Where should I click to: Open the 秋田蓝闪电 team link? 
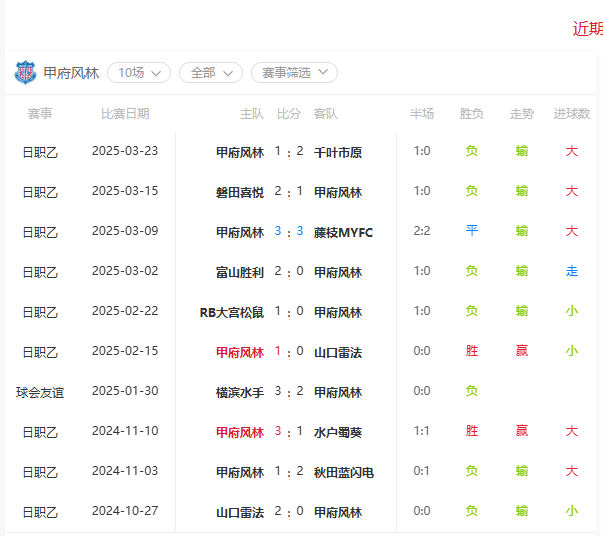pyautogui.click(x=344, y=473)
